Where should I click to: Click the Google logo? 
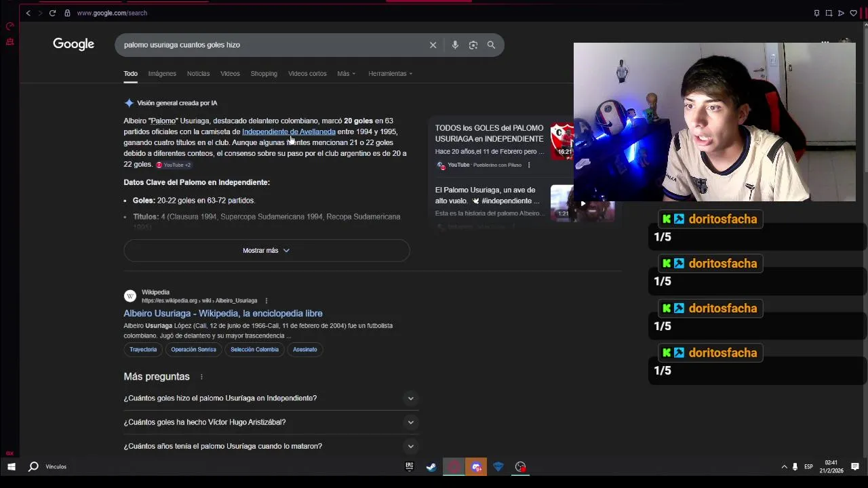(x=73, y=44)
